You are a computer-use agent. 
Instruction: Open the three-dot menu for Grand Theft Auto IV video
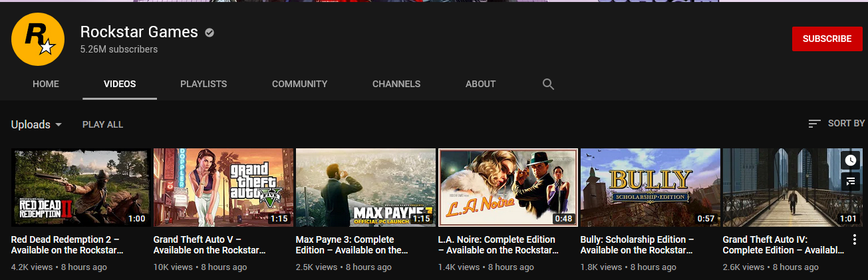coord(855,240)
